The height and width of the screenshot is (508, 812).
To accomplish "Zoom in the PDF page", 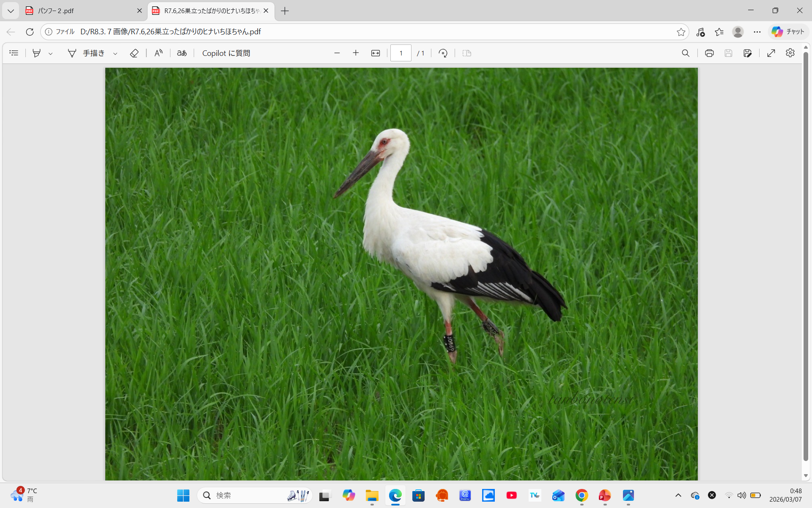I will click(x=356, y=53).
